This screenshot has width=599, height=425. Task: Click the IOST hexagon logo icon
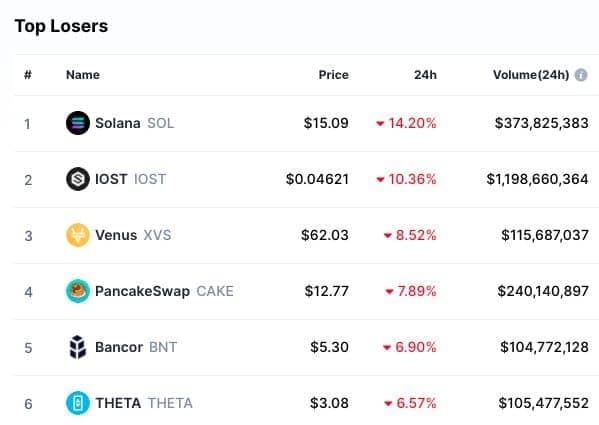[78, 179]
